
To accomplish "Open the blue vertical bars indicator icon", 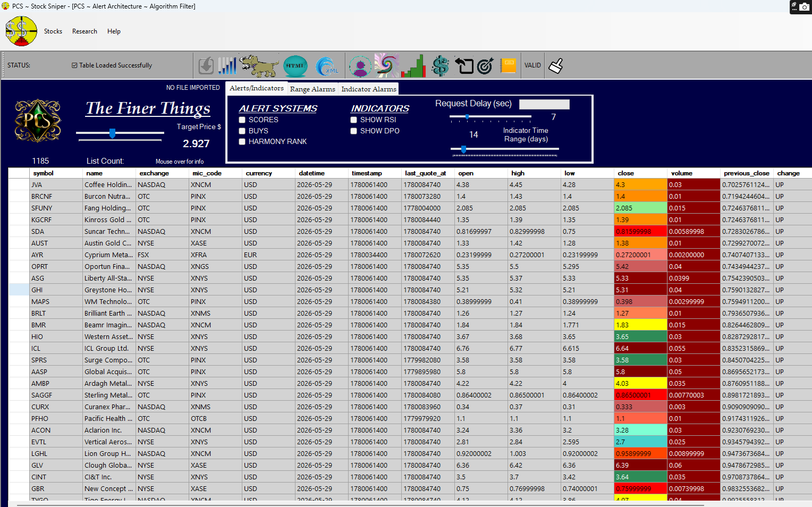I will pos(227,66).
